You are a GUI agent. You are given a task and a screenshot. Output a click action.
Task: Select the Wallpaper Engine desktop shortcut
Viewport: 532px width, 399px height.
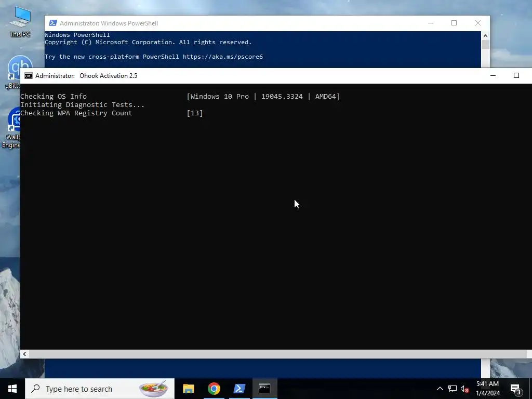pos(12,128)
